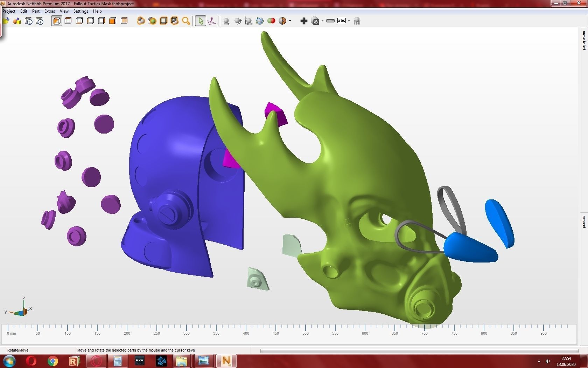The image size is (588, 368).
Task: Click zoom icon with cube and spheres
Action: 175,21
